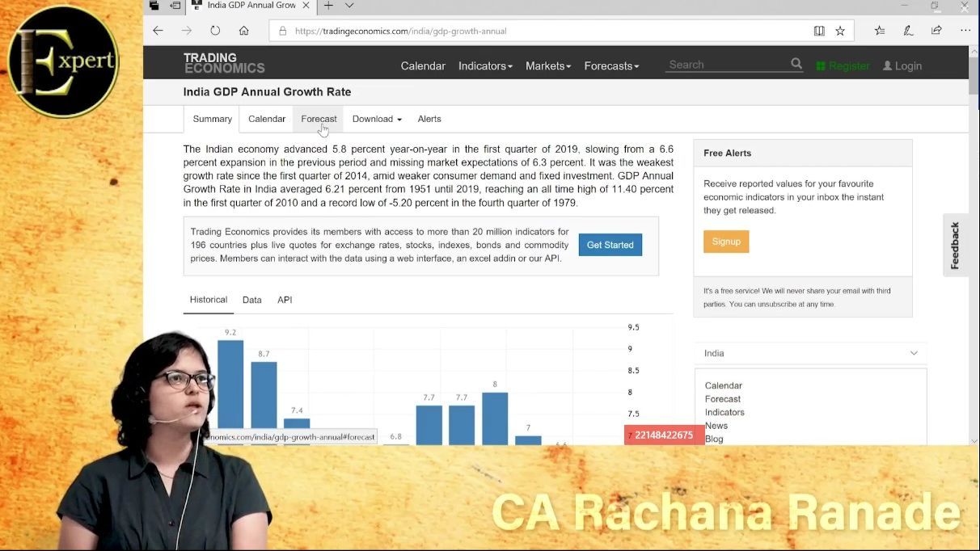The width and height of the screenshot is (980, 551).
Task: Open the browser settings and more menu
Action: point(965,31)
